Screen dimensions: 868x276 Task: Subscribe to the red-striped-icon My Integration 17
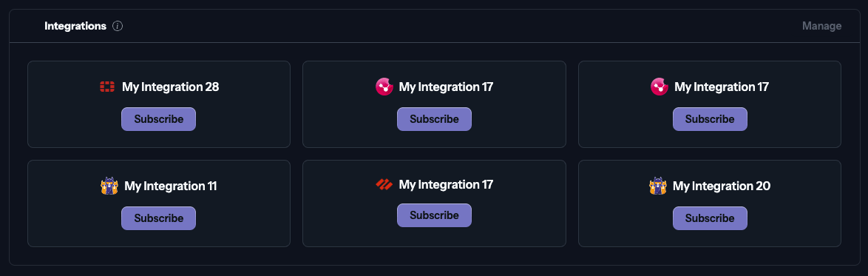[x=435, y=215]
